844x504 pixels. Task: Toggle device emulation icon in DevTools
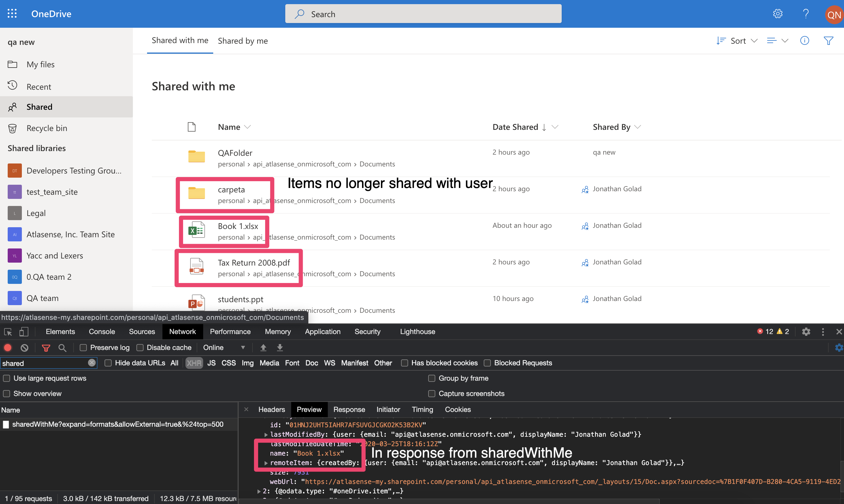point(23,331)
